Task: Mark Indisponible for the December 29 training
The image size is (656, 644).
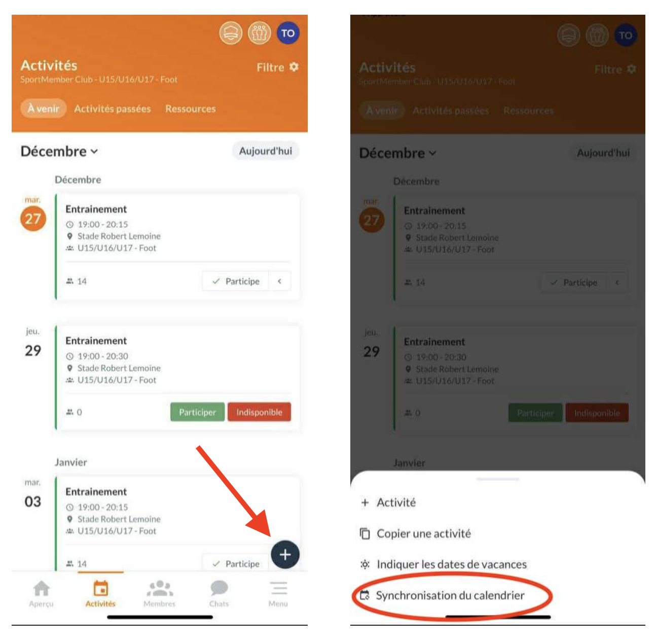Action: coord(259,412)
